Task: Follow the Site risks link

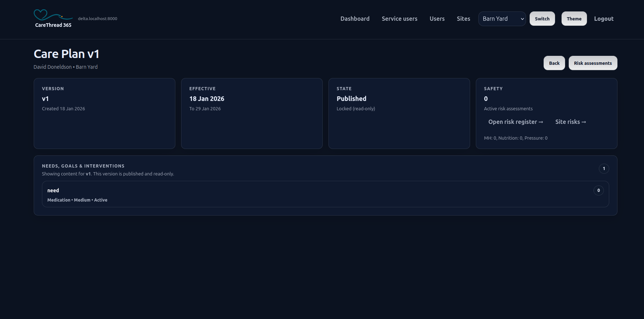Action: point(570,122)
